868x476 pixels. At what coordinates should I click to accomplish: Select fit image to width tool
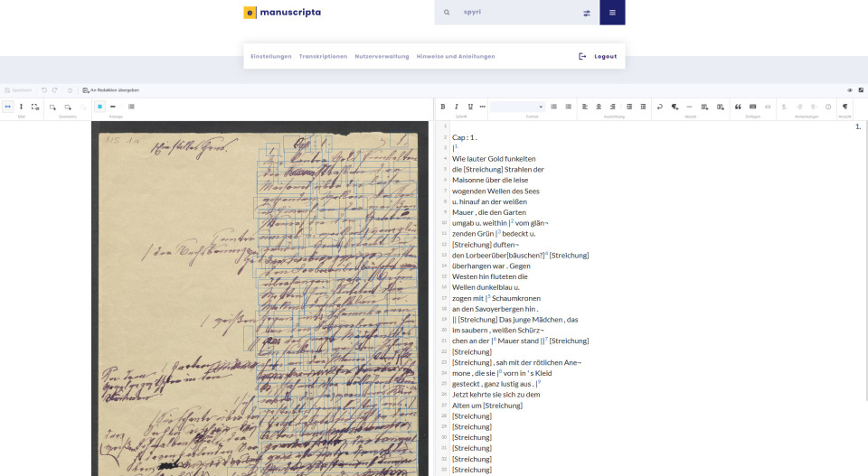8,107
